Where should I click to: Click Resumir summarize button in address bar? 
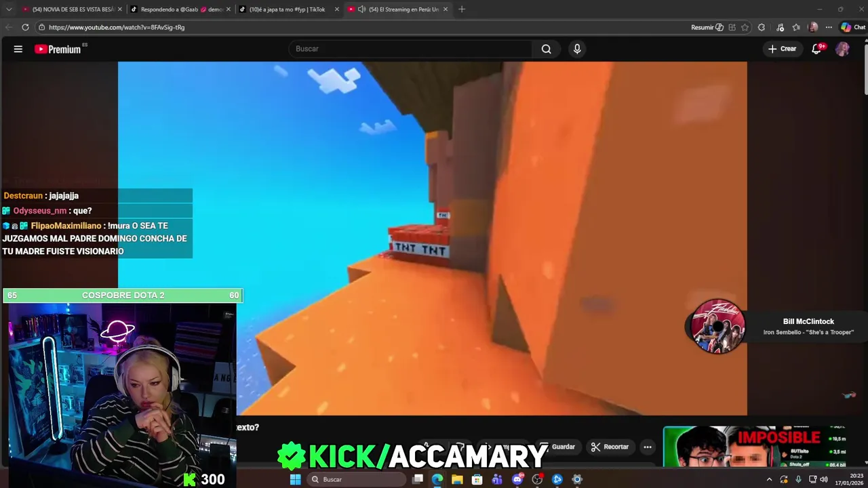pyautogui.click(x=707, y=27)
